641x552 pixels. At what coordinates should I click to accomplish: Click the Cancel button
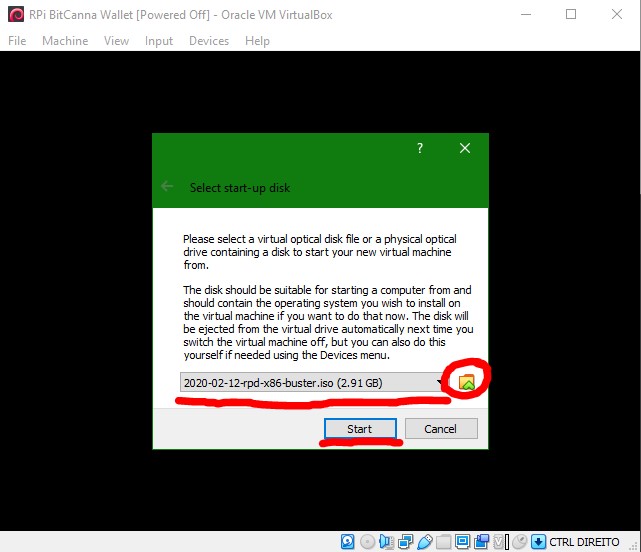click(441, 429)
